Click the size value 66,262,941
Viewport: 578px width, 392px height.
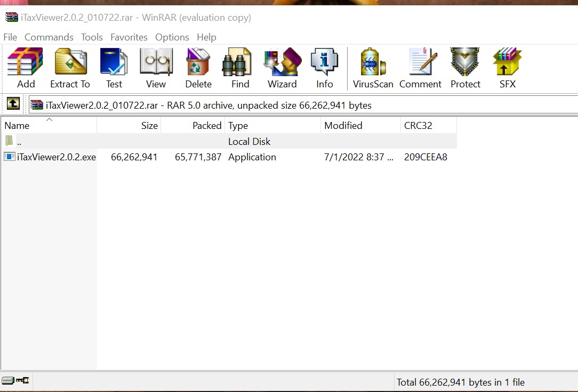point(134,157)
